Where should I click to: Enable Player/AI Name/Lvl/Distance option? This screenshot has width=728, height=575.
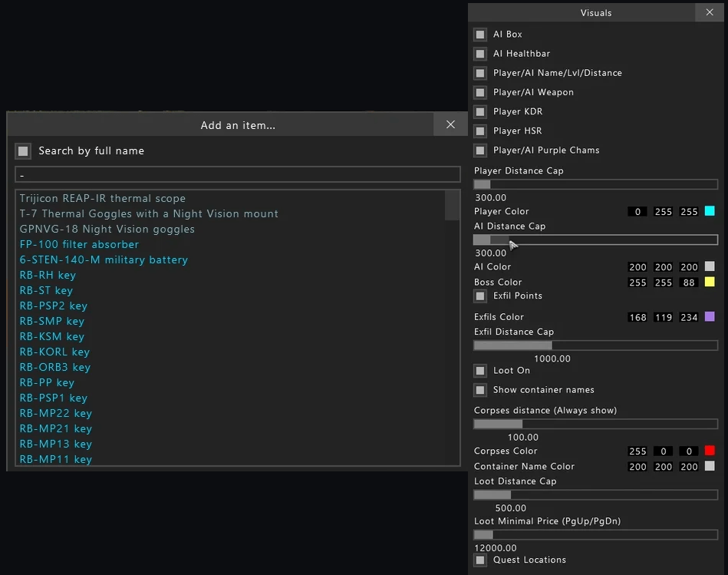[480, 73]
